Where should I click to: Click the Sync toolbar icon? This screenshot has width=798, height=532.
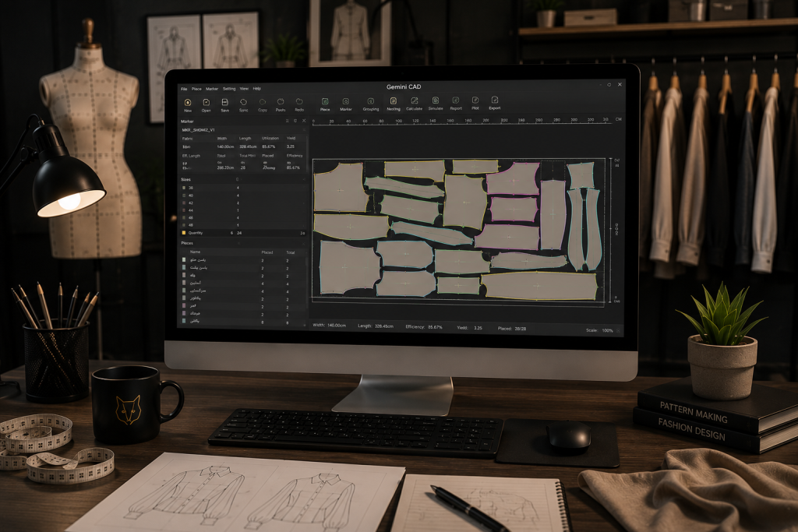point(243,102)
